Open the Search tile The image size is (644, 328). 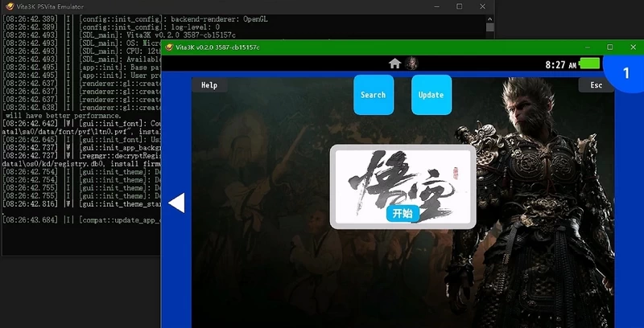pyautogui.click(x=374, y=95)
